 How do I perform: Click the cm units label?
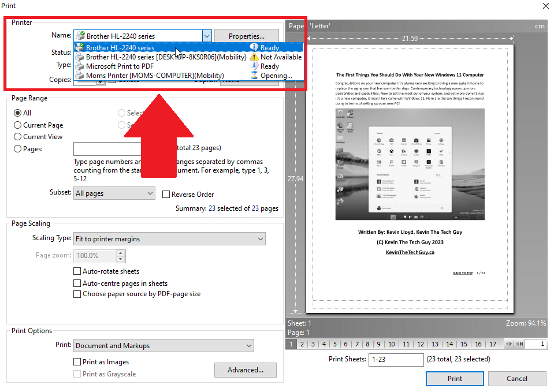[540, 26]
